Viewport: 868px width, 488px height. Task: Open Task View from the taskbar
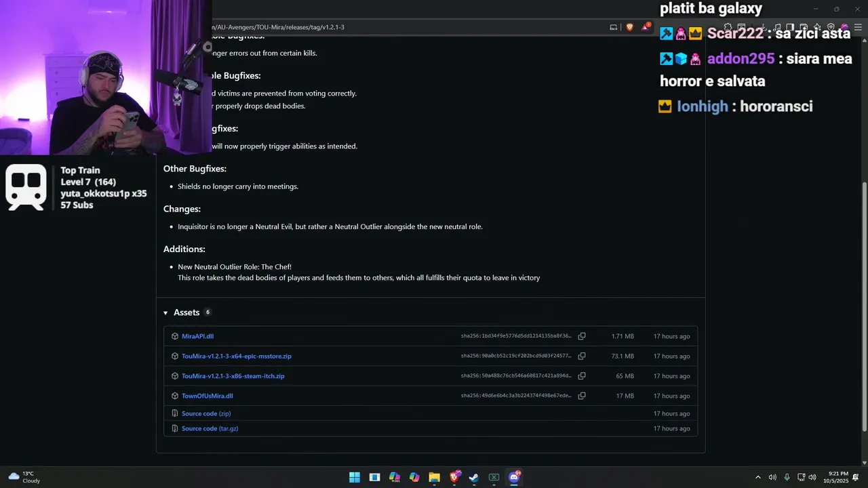pyautogui.click(x=374, y=477)
